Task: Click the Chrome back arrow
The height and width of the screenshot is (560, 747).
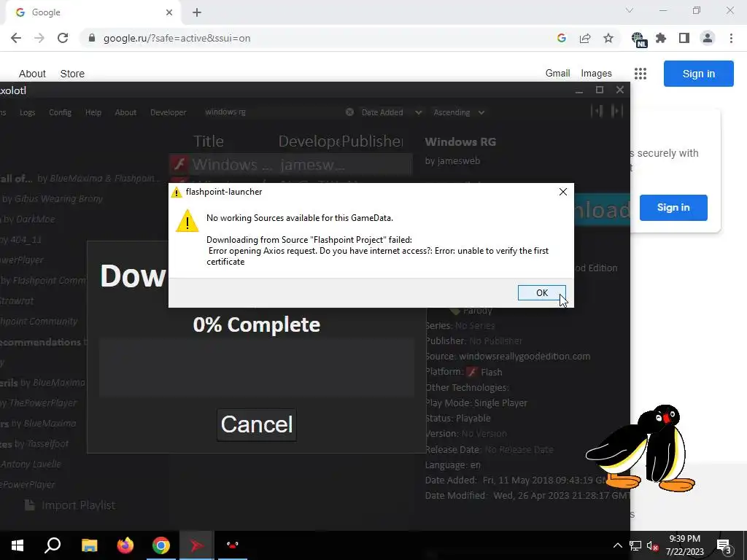Action: tap(16, 38)
